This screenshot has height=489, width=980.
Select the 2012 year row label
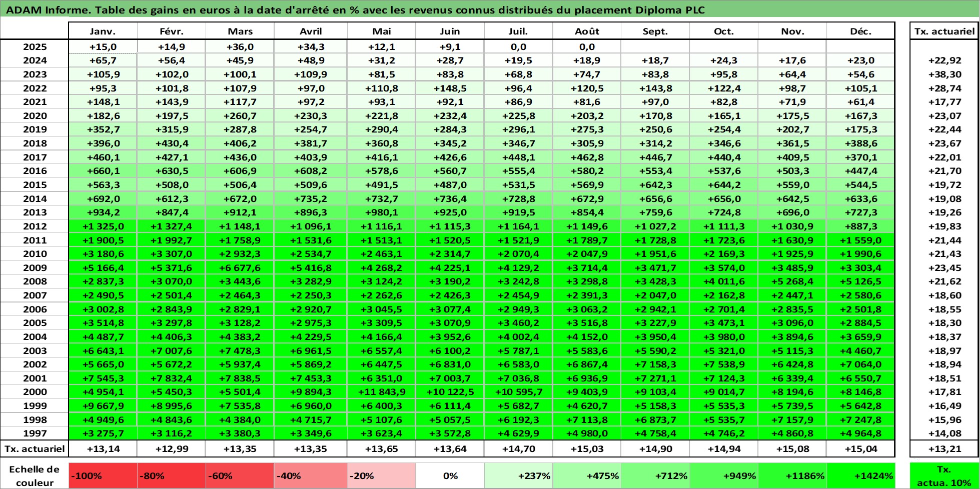35,226
